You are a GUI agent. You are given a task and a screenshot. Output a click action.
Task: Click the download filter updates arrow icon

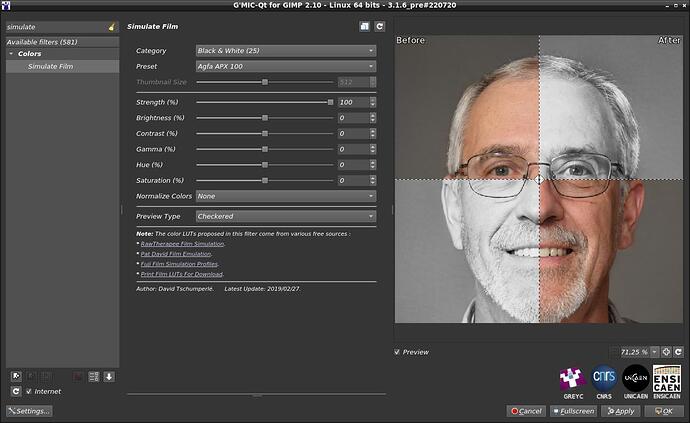109,376
